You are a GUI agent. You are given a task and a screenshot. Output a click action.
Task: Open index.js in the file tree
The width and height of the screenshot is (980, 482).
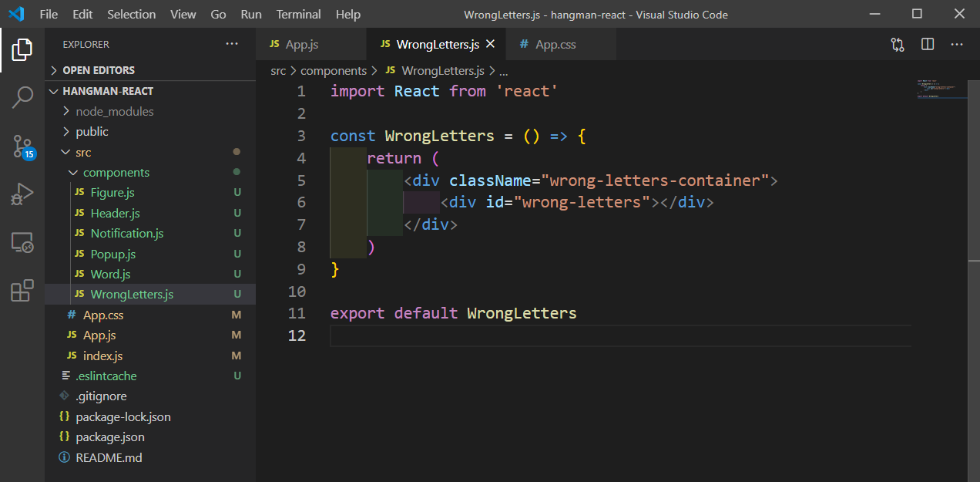point(103,356)
